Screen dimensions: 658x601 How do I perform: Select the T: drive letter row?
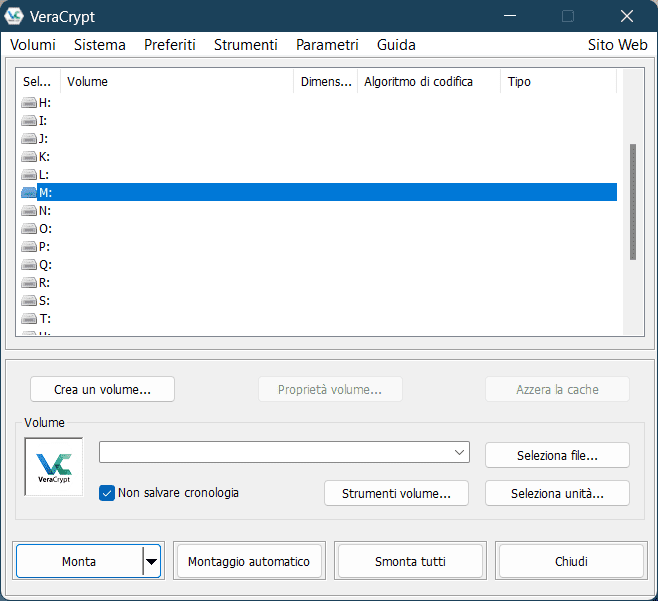[x=319, y=319]
